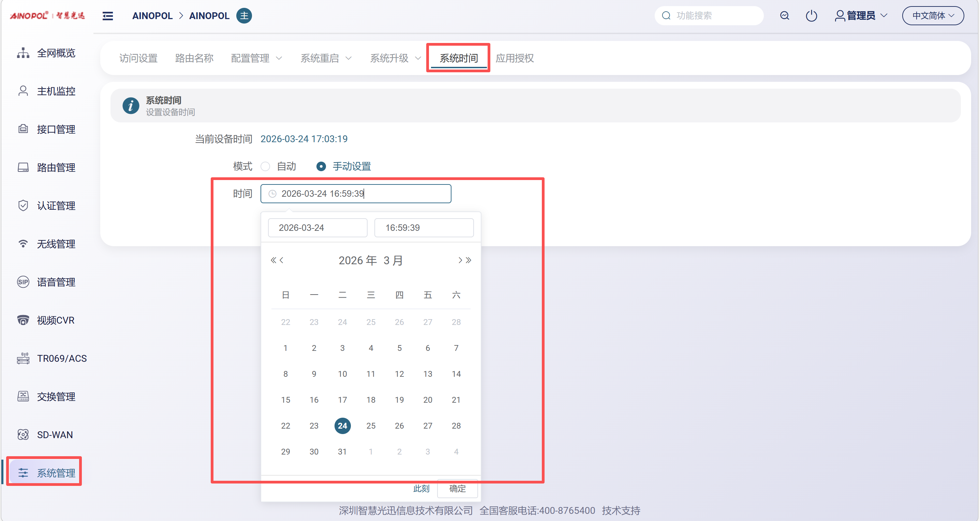Select 自动 mode radio button
This screenshot has height=521, width=980.
click(x=266, y=166)
